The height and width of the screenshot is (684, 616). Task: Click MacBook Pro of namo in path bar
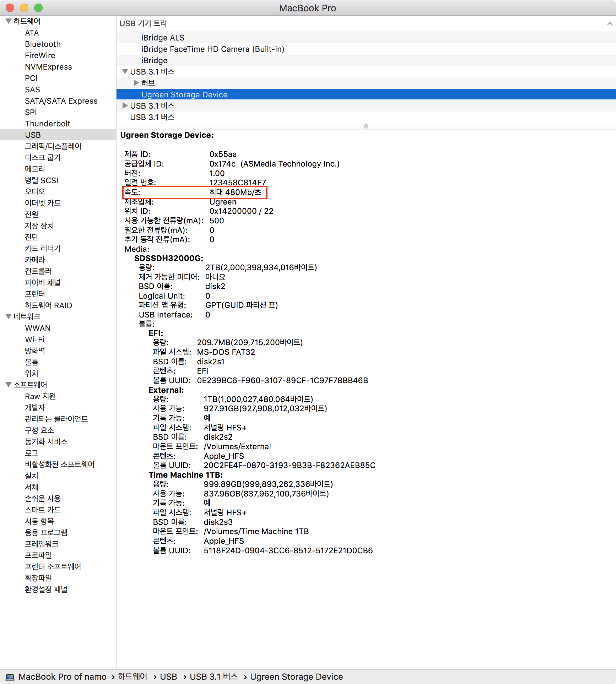point(63,677)
